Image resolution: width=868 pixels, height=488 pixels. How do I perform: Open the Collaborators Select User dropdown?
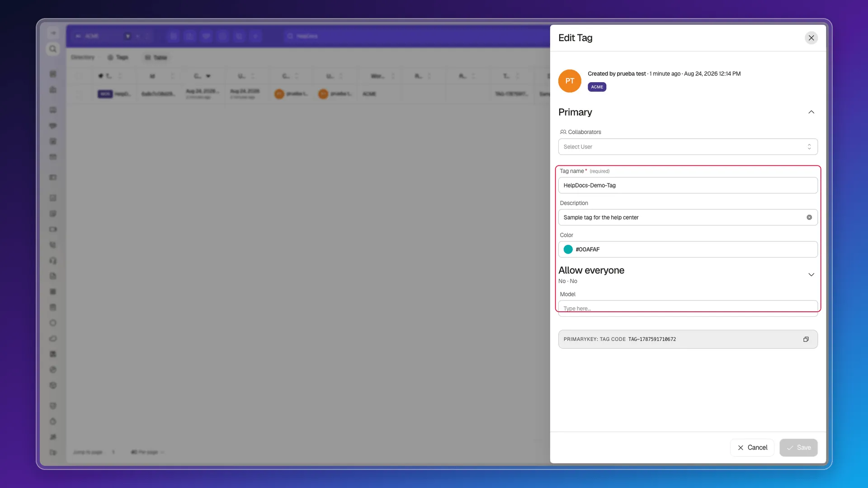688,147
